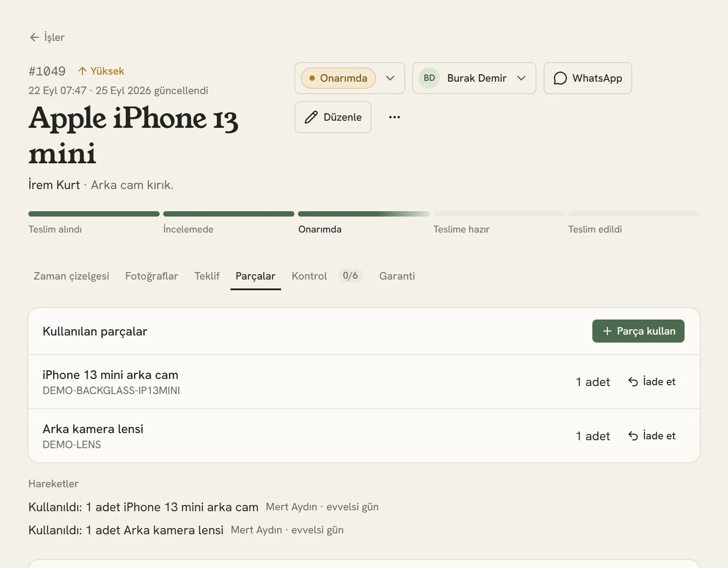Click the 0/6 badge on Kontrol tab
This screenshot has height=568, width=728.
(x=350, y=276)
